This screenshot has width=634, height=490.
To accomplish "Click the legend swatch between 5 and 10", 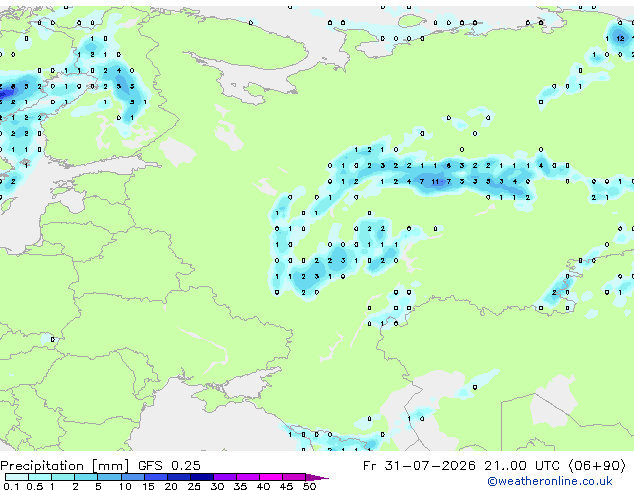I will click(109, 477).
